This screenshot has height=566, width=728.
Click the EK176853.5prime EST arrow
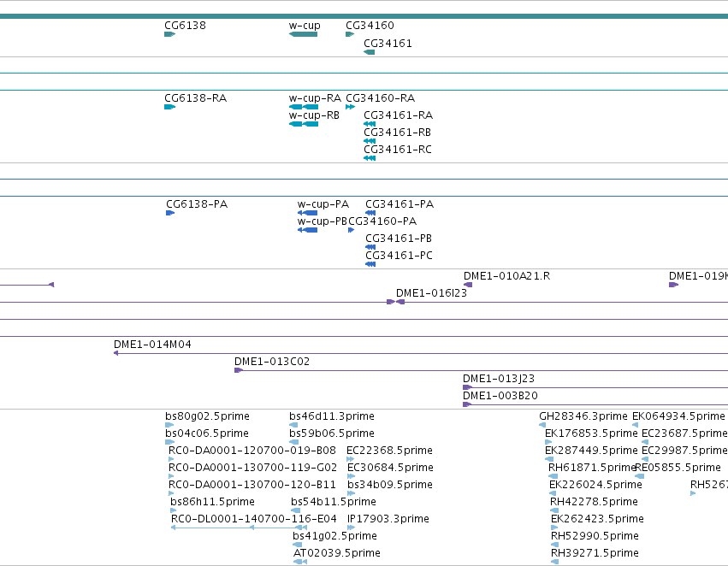[x=548, y=442]
